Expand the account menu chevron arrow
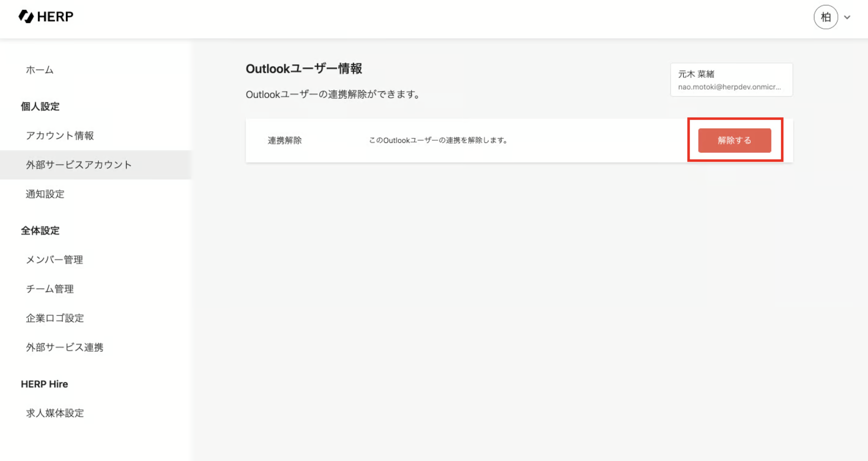Image resolution: width=868 pixels, height=461 pixels. point(847,17)
